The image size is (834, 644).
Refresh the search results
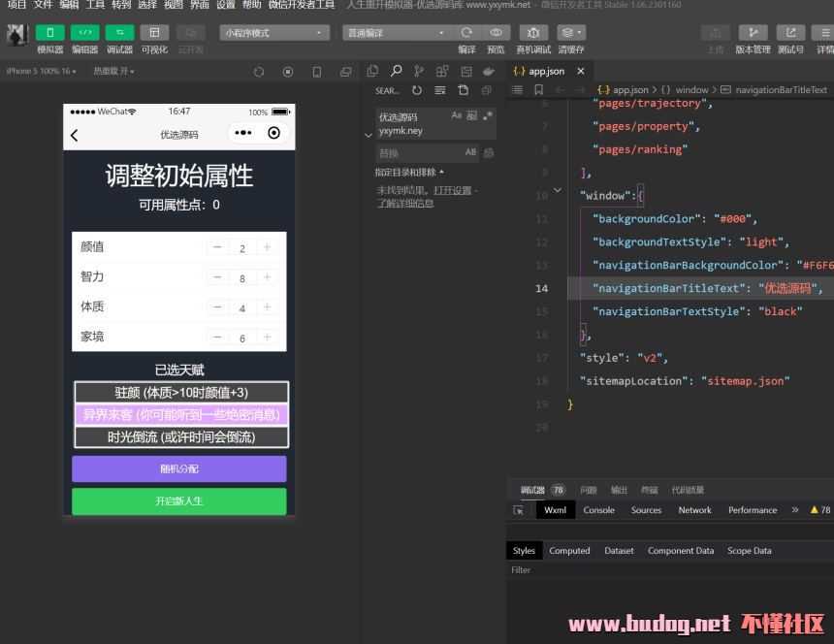[x=416, y=90]
